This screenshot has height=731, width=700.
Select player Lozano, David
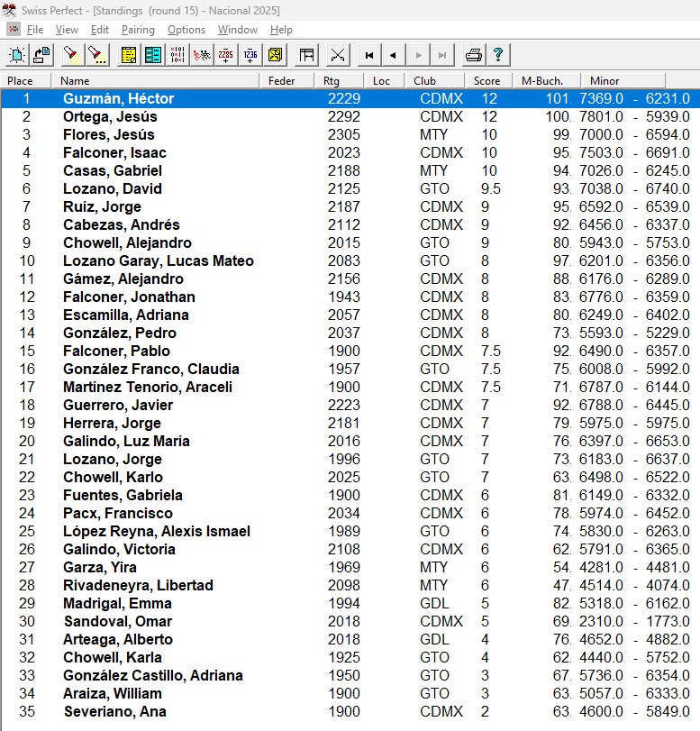pyautogui.click(x=113, y=188)
